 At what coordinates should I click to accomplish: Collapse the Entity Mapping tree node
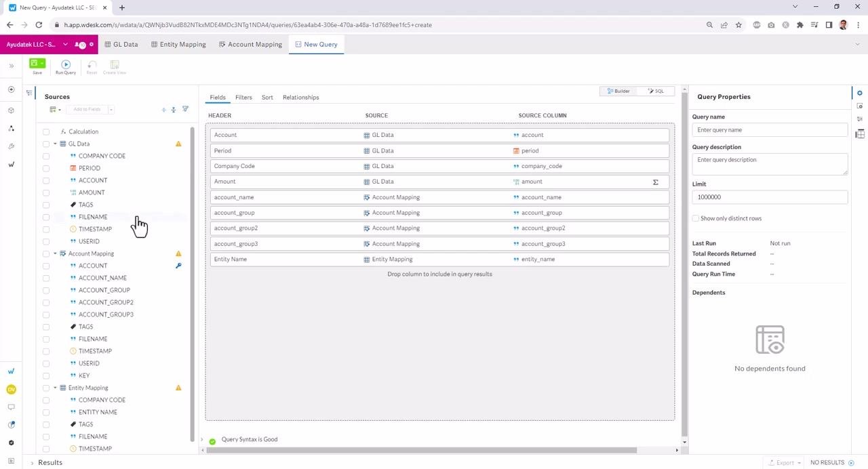[x=55, y=388]
